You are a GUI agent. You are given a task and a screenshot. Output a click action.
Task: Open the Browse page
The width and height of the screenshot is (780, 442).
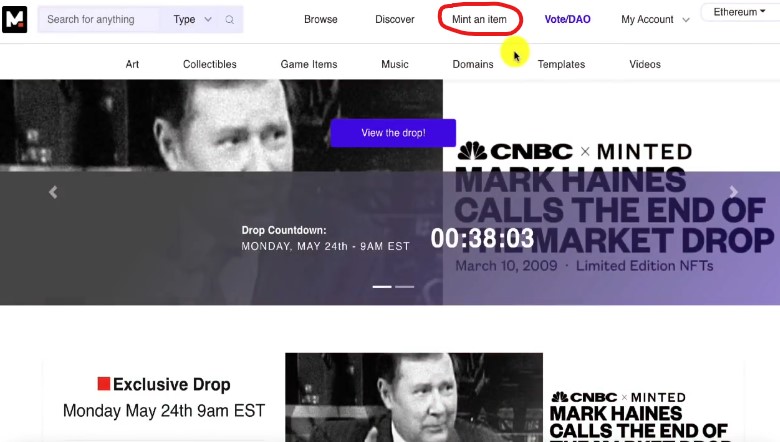[x=320, y=19]
